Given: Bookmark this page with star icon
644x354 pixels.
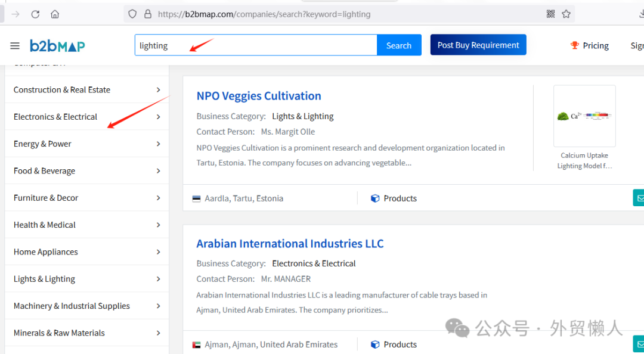Looking at the screenshot, I should (566, 14).
